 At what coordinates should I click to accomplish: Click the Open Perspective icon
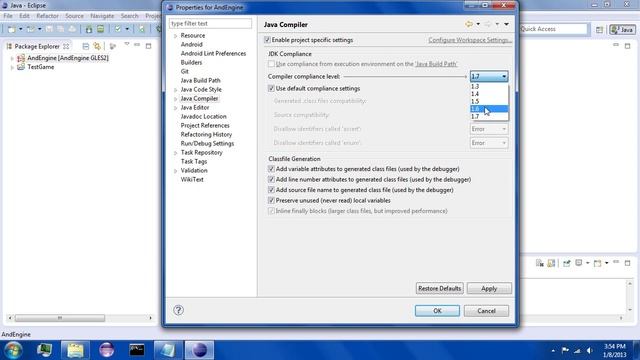pyautogui.click(x=599, y=29)
